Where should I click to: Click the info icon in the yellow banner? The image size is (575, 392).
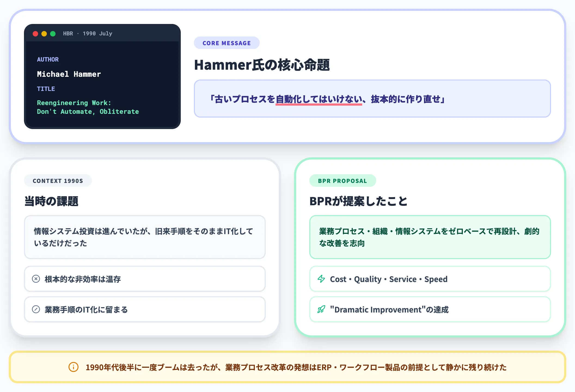[74, 367]
